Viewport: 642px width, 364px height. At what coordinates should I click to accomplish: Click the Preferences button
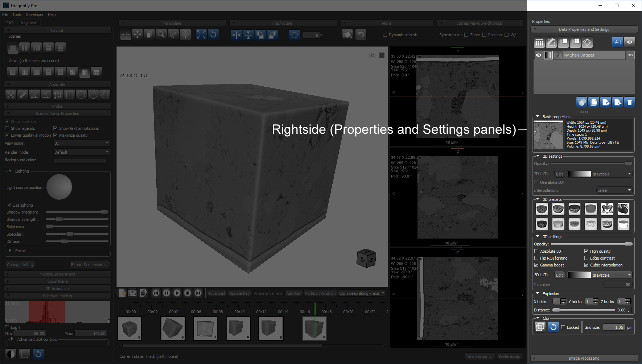tap(509, 356)
